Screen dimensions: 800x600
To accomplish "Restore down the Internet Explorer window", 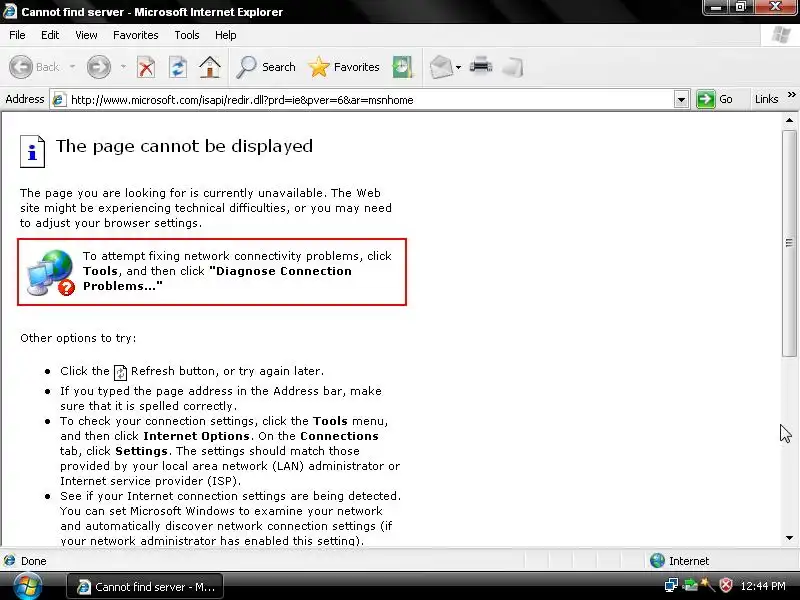I will coord(740,7).
